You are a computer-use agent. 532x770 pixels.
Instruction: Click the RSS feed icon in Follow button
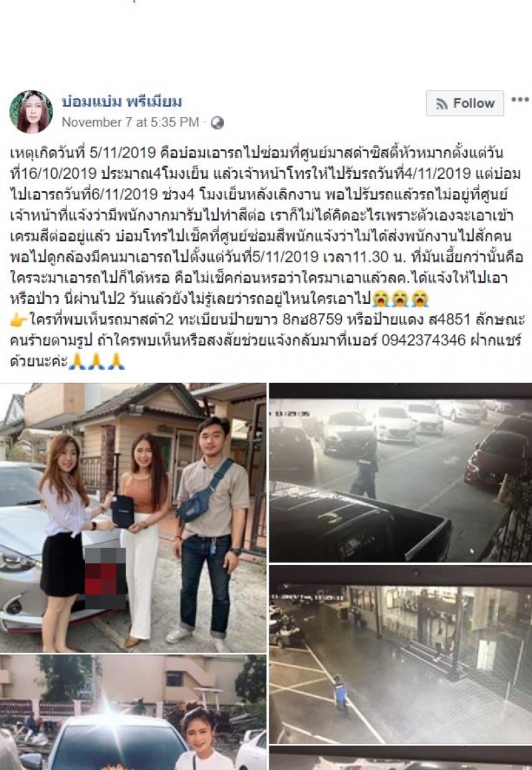point(442,104)
